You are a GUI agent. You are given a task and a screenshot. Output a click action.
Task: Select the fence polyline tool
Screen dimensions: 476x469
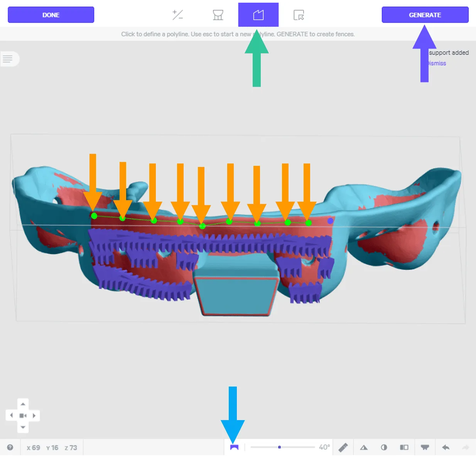click(258, 15)
